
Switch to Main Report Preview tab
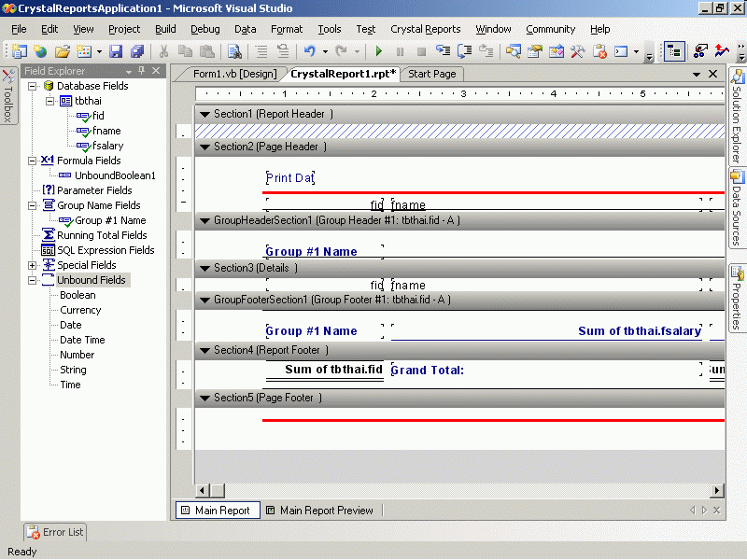click(318, 511)
